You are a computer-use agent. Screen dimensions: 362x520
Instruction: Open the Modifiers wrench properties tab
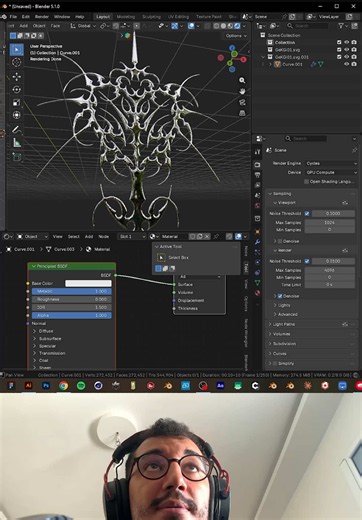coord(257,242)
